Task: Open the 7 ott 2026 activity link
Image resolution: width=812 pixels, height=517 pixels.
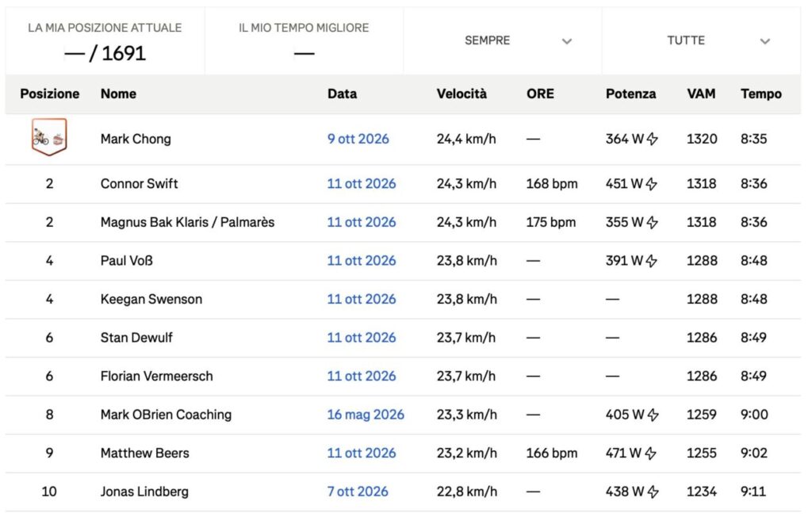Action: 358,492
